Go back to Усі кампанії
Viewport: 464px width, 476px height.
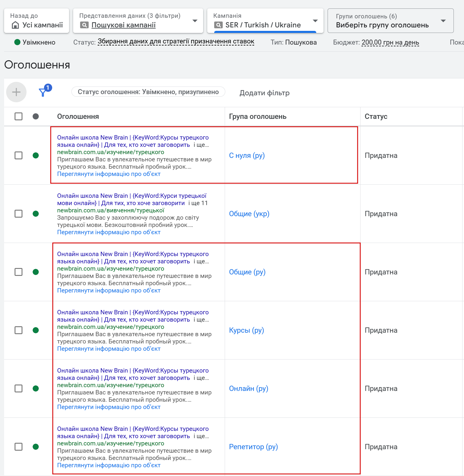pyautogui.click(x=37, y=21)
